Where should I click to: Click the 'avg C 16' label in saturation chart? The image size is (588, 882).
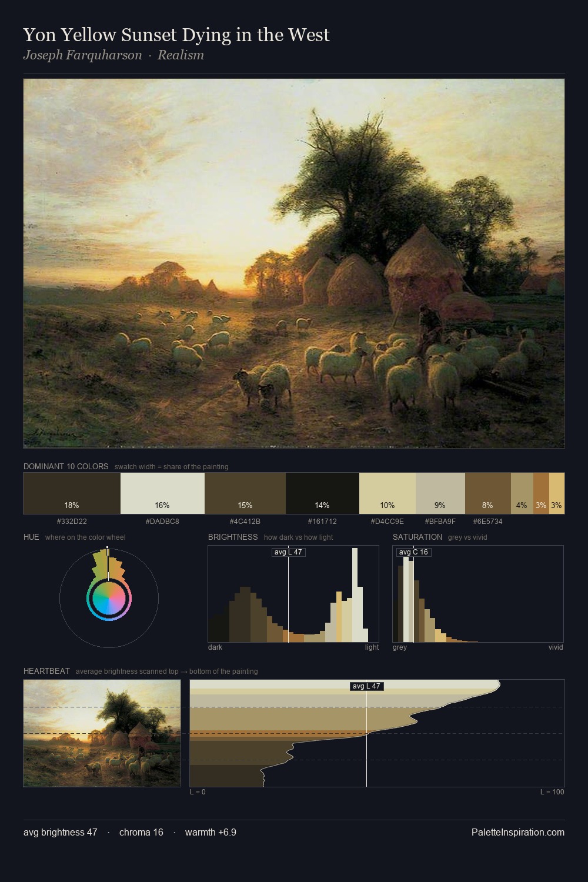point(413,552)
